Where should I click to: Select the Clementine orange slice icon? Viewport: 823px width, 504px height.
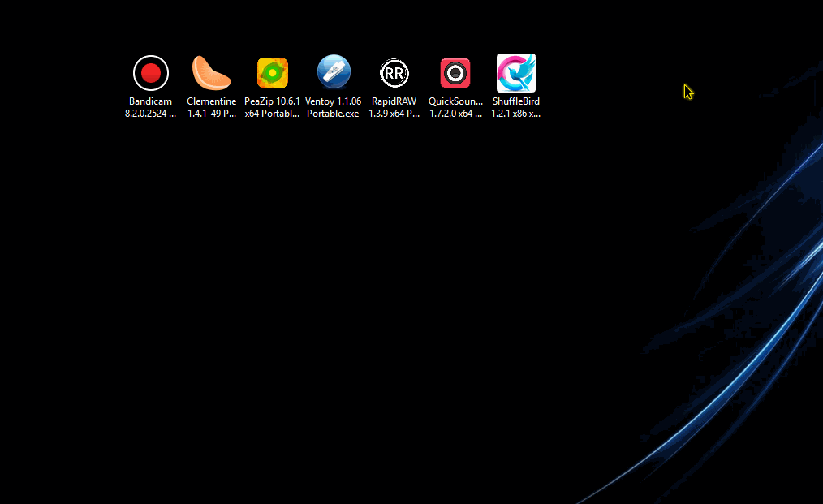[212, 73]
